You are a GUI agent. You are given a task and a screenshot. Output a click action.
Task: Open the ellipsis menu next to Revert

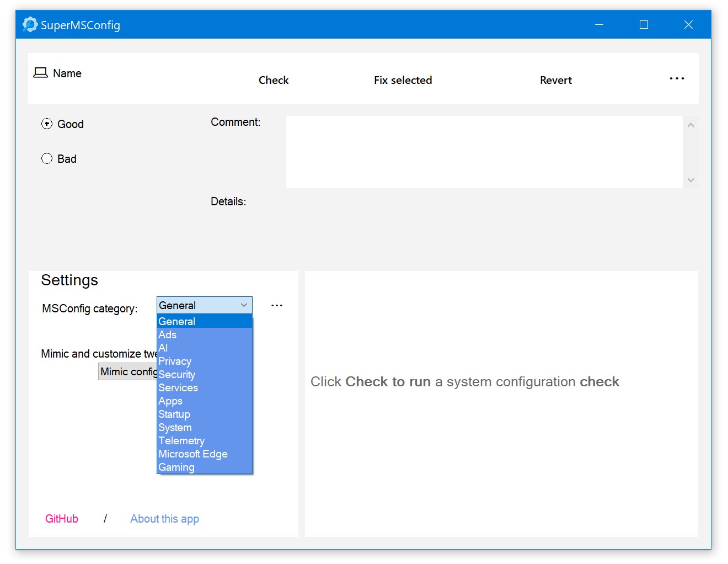[x=677, y=78]
